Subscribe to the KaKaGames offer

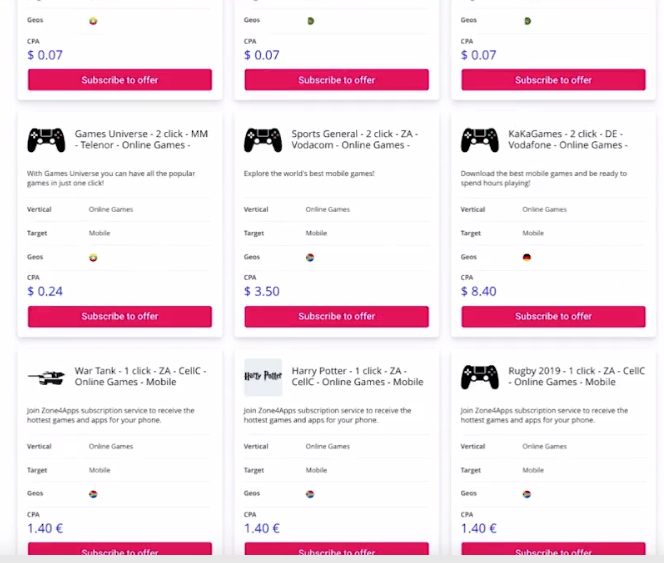tap(553, 316)
